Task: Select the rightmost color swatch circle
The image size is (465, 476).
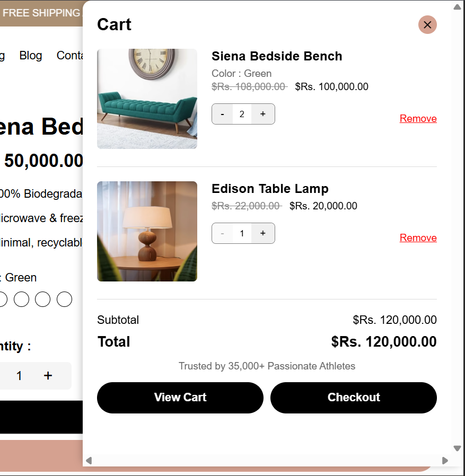Action: [64, 299]
